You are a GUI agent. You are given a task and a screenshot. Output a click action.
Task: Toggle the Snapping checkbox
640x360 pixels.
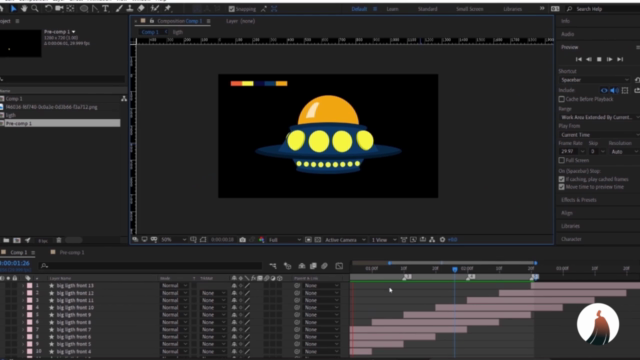click(x=232, y=9)
